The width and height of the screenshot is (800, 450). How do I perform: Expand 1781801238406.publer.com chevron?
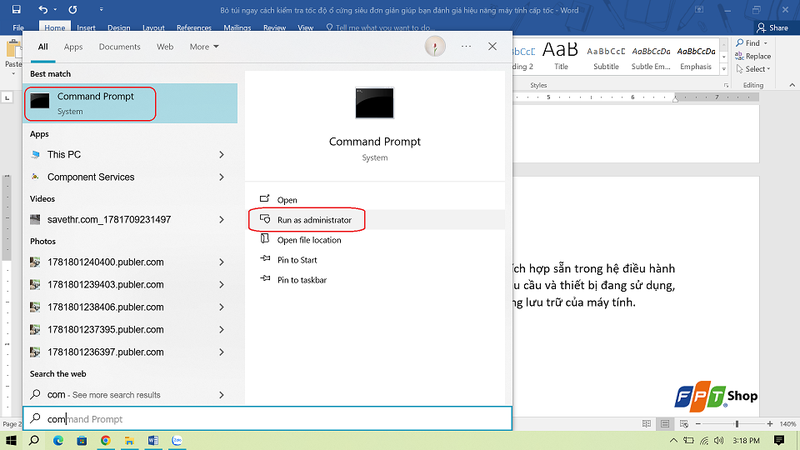point(221,307)
